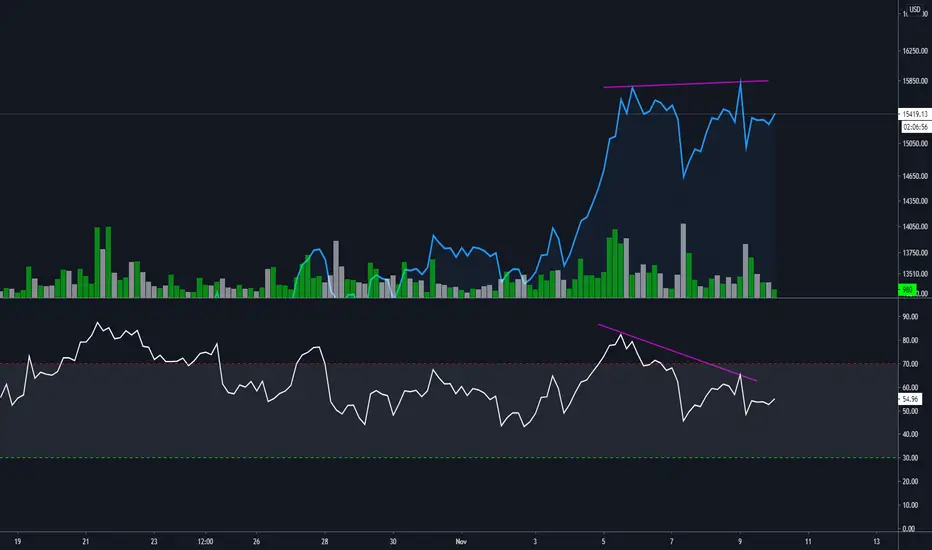The image size is (932, 550).
Task: Click the 10.00 RSI scale label
Action: pos(910,505)
